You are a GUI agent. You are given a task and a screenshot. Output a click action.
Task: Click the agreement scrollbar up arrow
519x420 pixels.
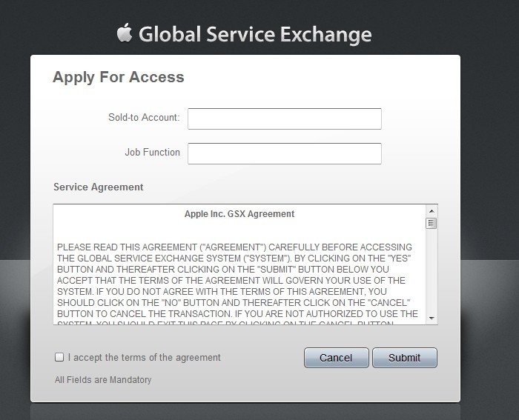pyautogui.click(x=432, y=211)
